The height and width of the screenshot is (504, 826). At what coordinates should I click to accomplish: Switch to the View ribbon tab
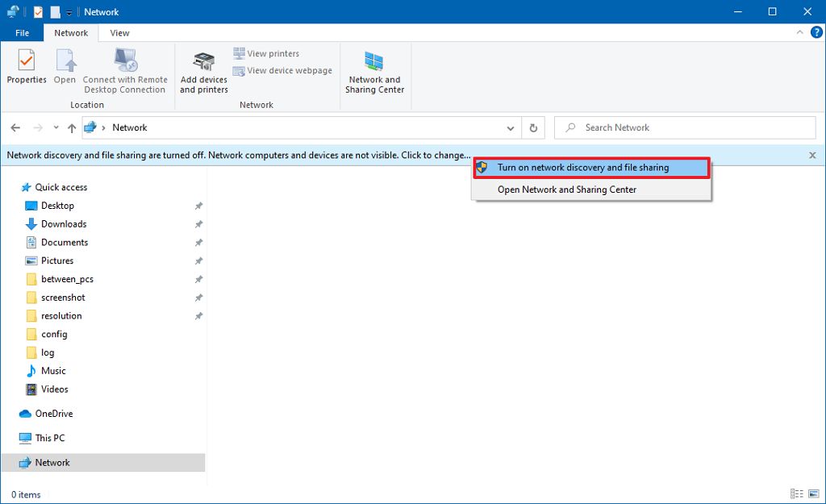tap(119, 32)
